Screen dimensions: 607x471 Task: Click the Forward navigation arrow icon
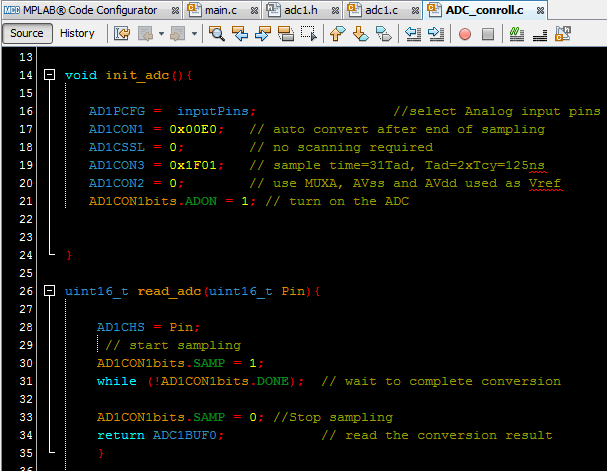click(178, 34)
